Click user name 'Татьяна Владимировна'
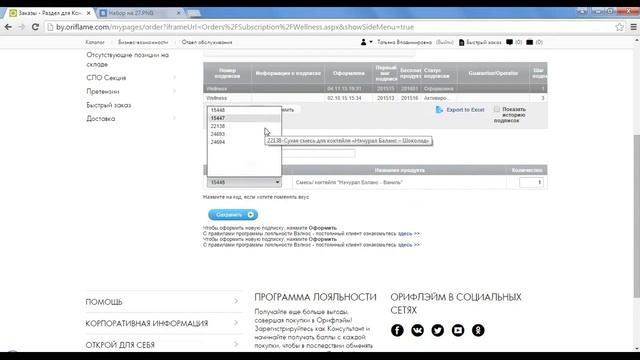The width and height of the screenshot is (640, 360). click(404, 42)
